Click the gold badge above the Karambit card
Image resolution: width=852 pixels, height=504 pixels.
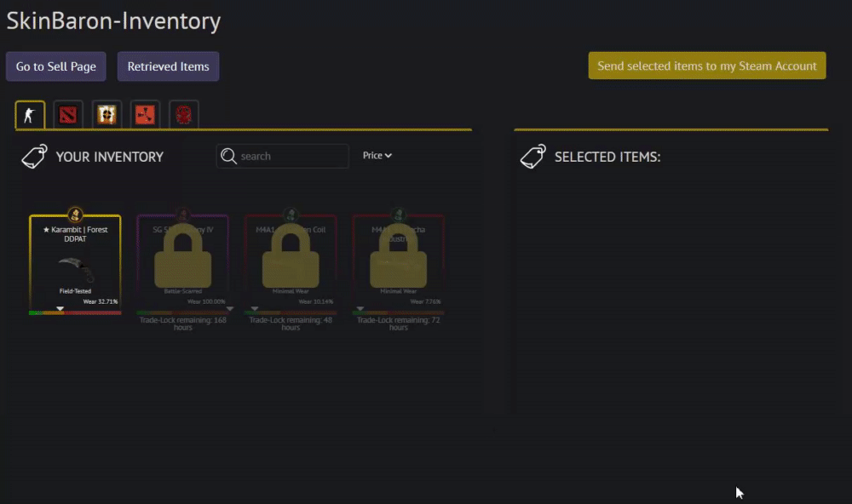click(75, 215)
